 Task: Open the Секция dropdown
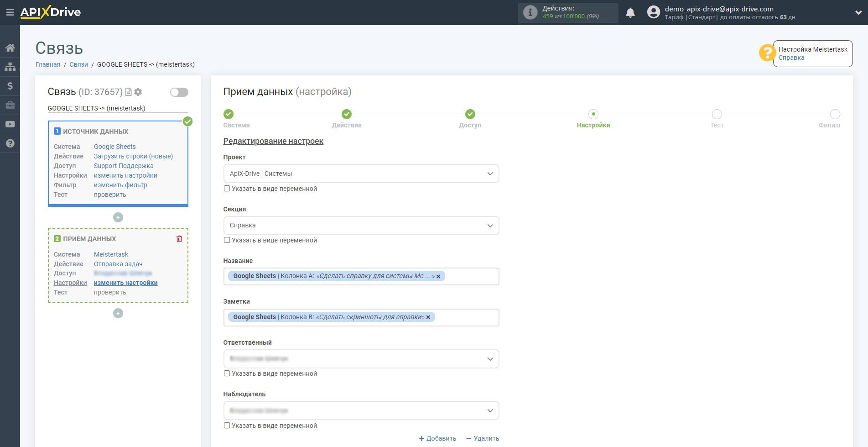pos(361,226)
